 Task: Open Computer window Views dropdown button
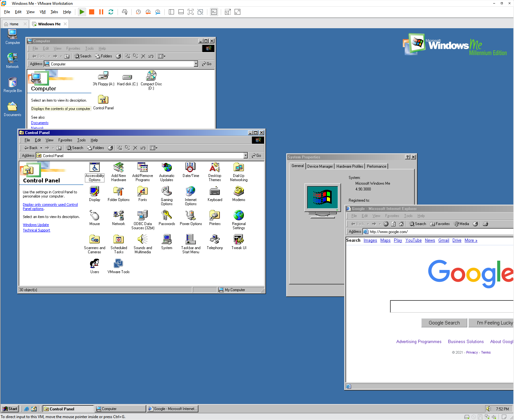[x=162, y=56]
